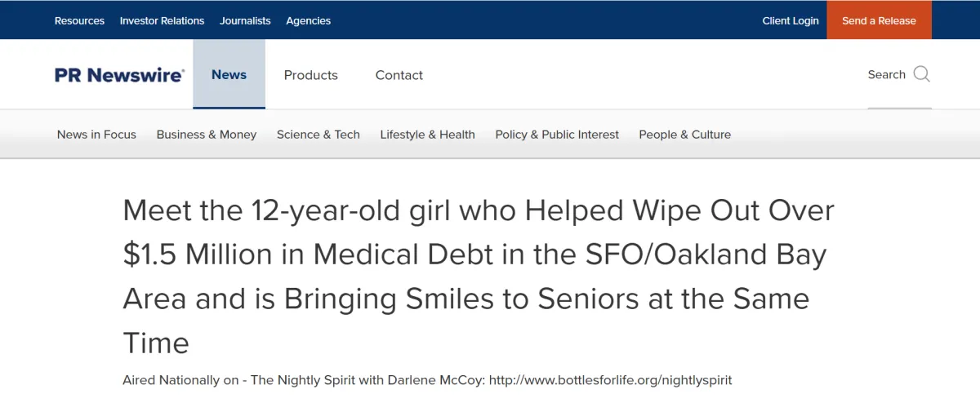
Task: Go to the Journalists section
Action: pyautogui.click(x=245, y=20)
